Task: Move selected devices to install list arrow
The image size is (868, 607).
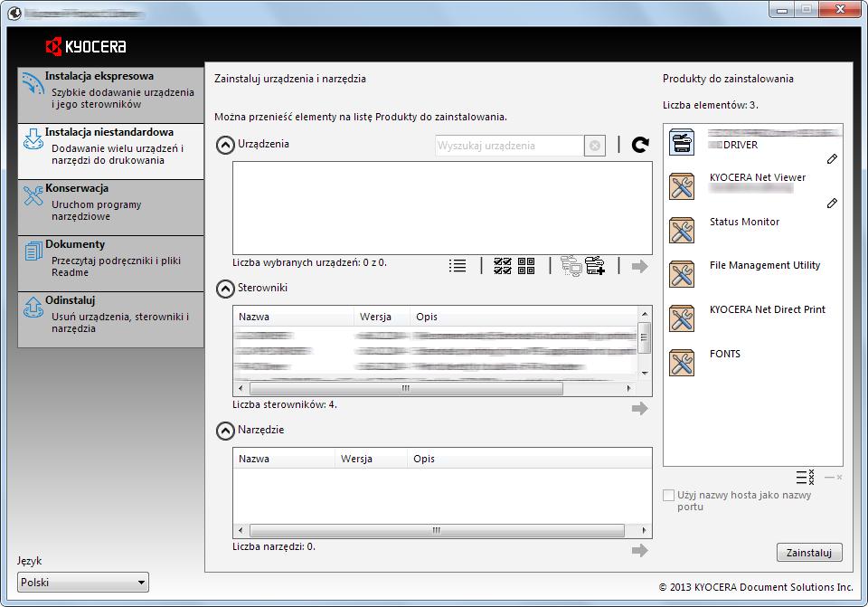Action: pyautogui.click(x=639, y=266)
